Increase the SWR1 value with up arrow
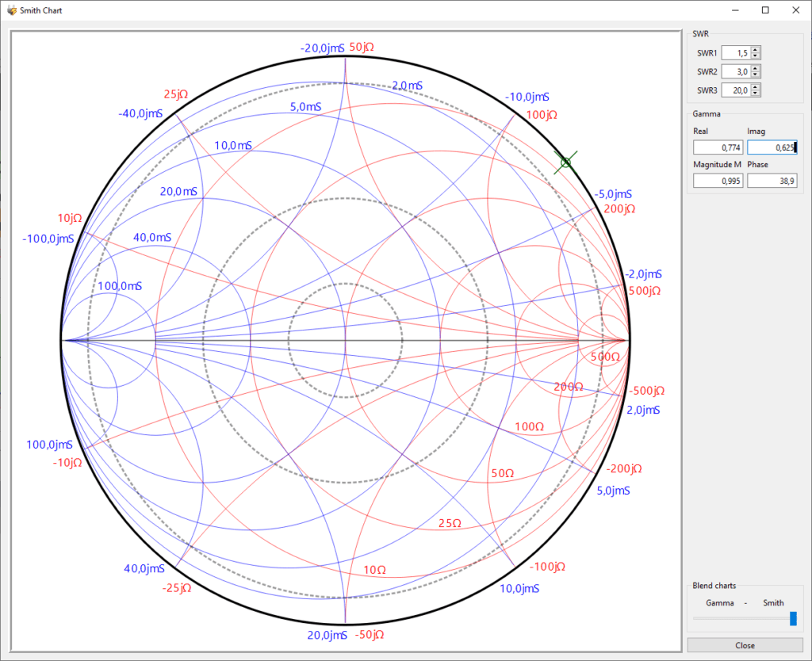This screenshot has height=661, width=812. [x=756, y=50]
